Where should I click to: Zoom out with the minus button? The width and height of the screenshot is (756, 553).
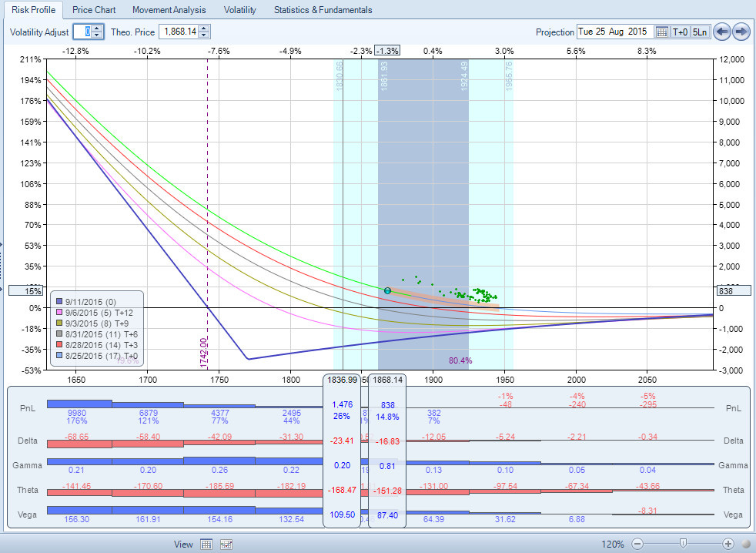click(637, 544)
